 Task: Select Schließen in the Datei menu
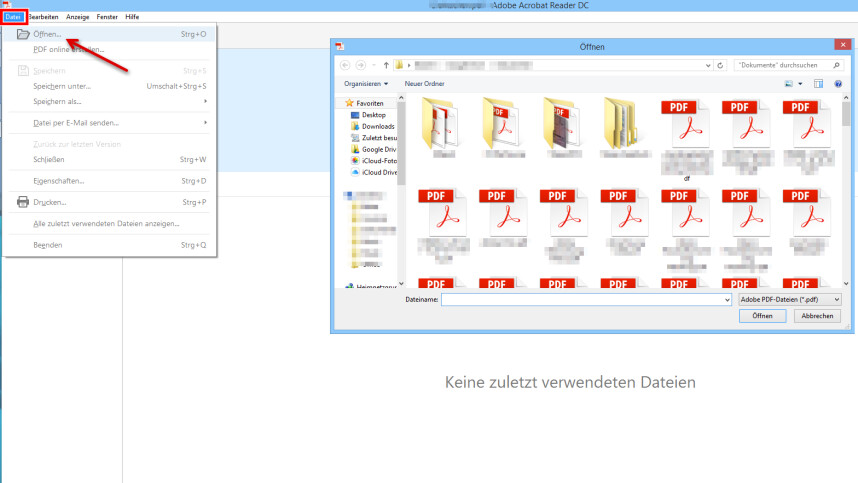click(111, 159)
